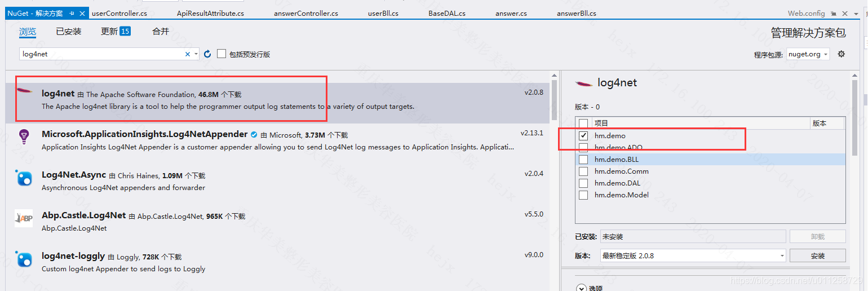Check the hm.demo.Model project
The height and width of the screenshot is (291, 868).
(x=583, y=195)
